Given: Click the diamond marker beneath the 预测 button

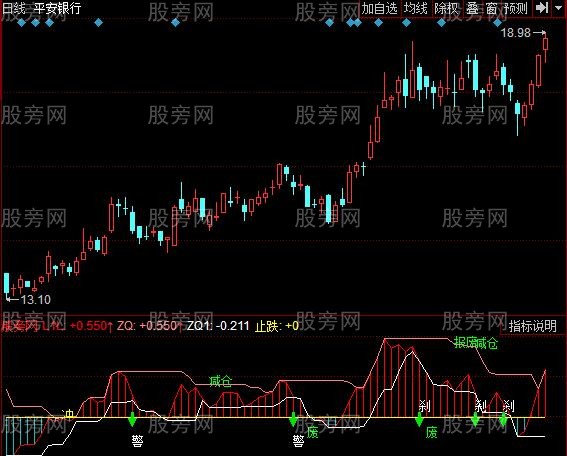Looking at the screenshot, I should 498,23.
